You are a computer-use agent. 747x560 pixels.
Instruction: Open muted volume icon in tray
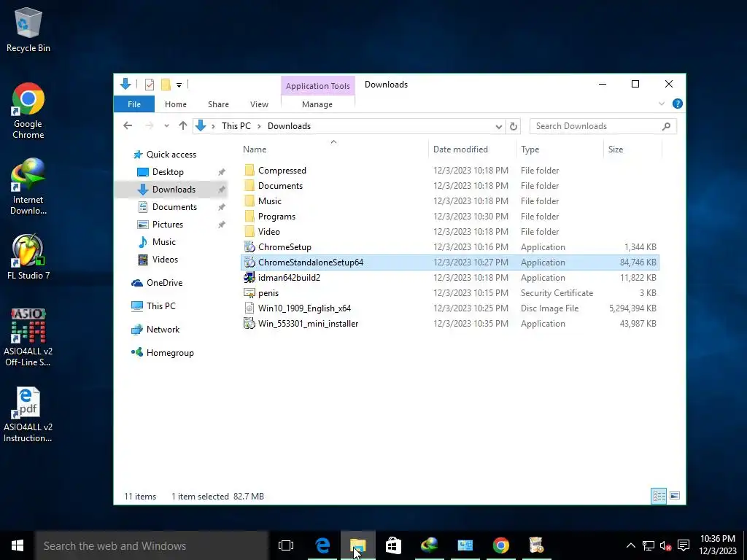pos(665,545)
